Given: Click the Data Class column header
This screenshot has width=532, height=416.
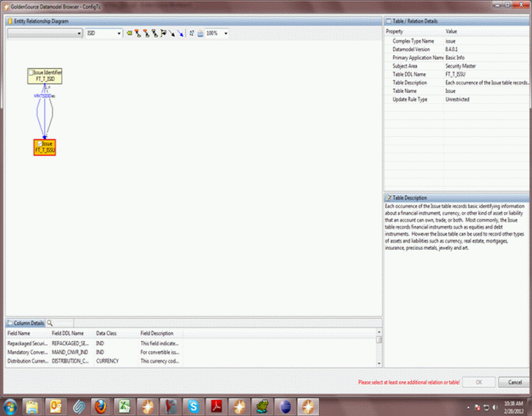Looking at the screenshot, I should click(x=116, y=334).
